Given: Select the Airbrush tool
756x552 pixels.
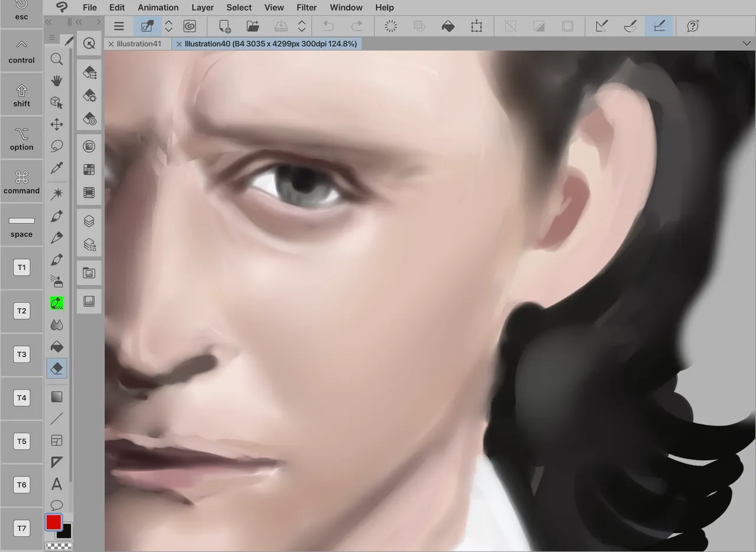Looking at the screenshot, I should (57, 281).
